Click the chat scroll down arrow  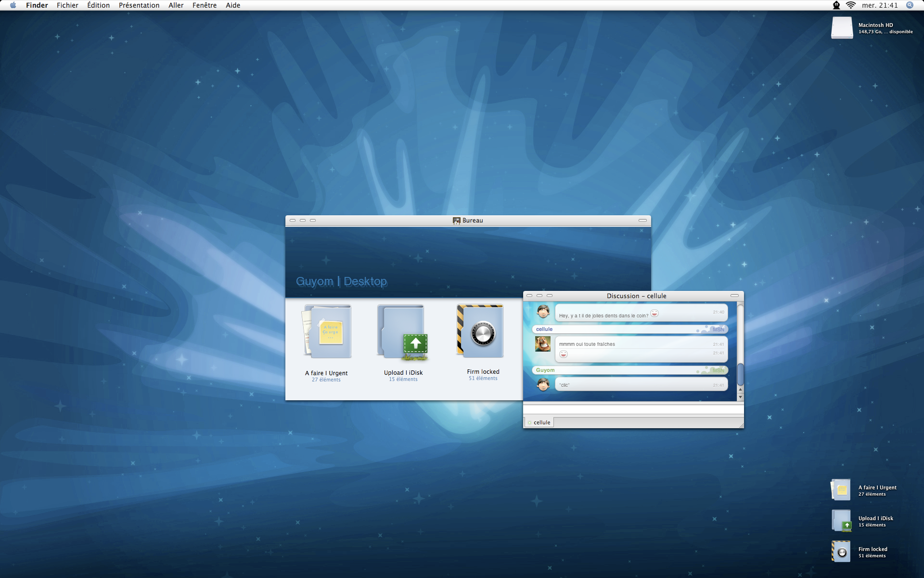tap(741, 397)
